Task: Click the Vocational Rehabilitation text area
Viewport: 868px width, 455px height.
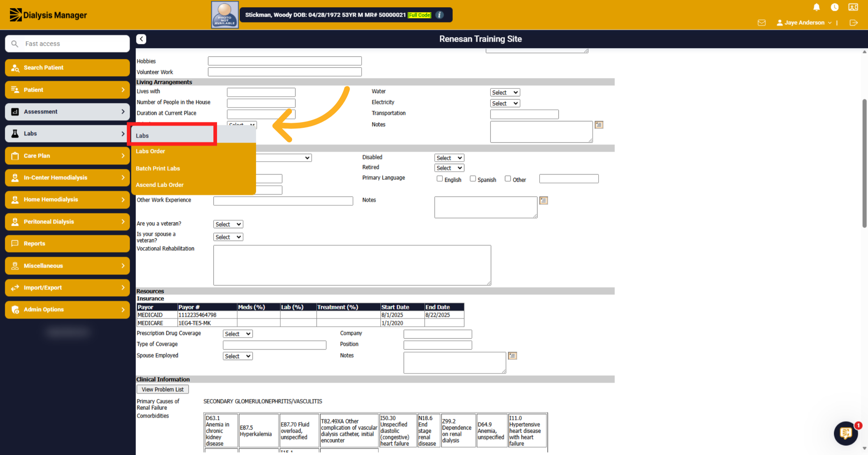Action: (x=352, y=265)
